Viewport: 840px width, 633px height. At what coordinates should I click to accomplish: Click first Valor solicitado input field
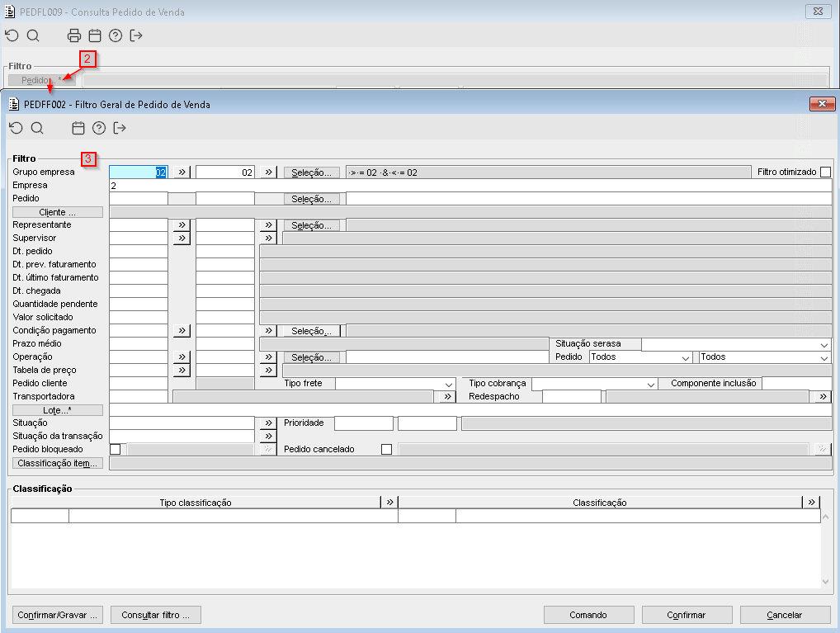click(139, 317)
